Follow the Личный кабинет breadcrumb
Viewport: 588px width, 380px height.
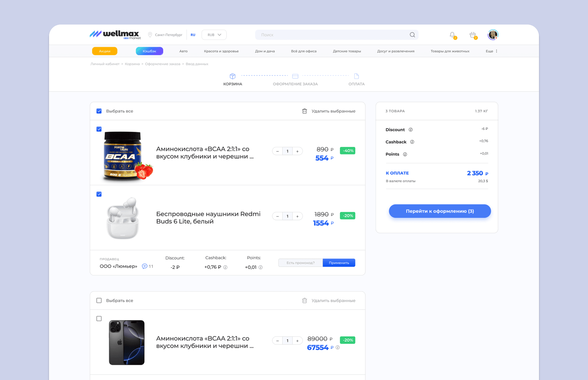[105, 64]
